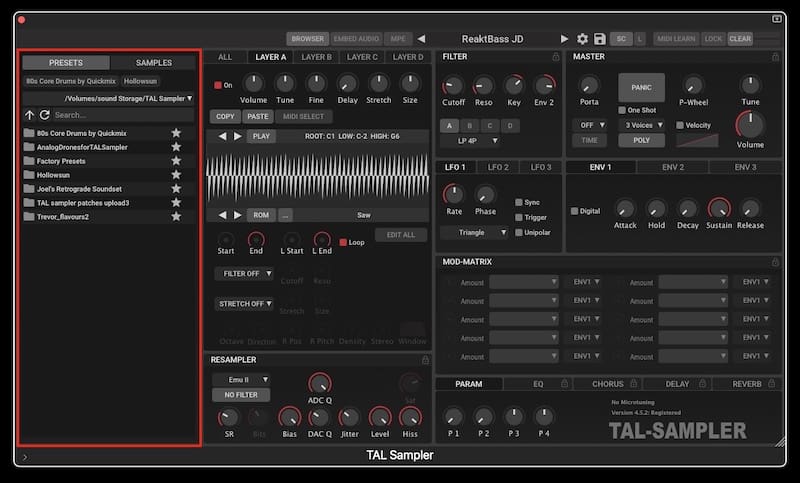Select LAYER B tab
The width and height of the screenshot is (800, 483).
pos(316,57)
